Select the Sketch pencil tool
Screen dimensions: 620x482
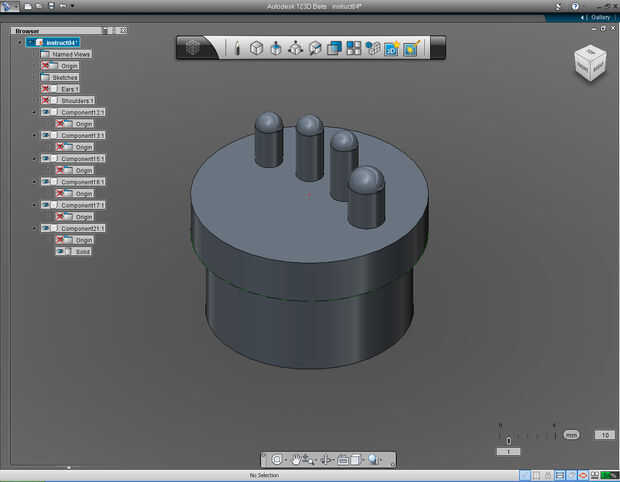pyautogui.click(x=237, y=48)
